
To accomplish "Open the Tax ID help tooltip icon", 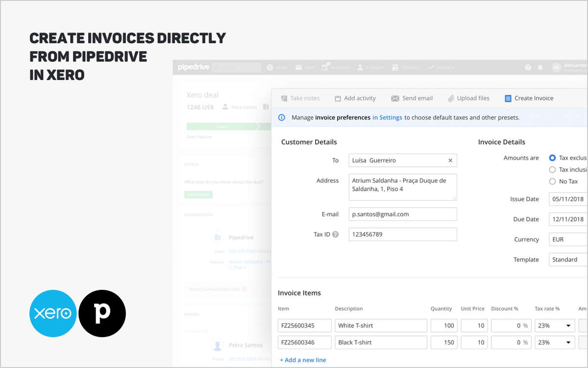I will click(337, 234).
